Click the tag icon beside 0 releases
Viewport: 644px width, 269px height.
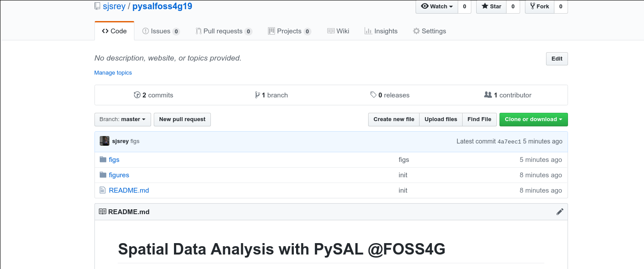[x=373, y=95]
